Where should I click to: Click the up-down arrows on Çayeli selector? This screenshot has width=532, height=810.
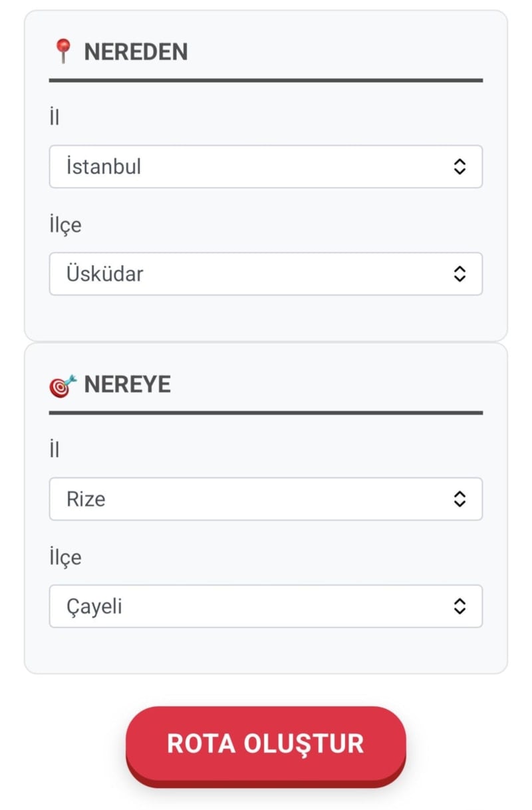(460, 606)
